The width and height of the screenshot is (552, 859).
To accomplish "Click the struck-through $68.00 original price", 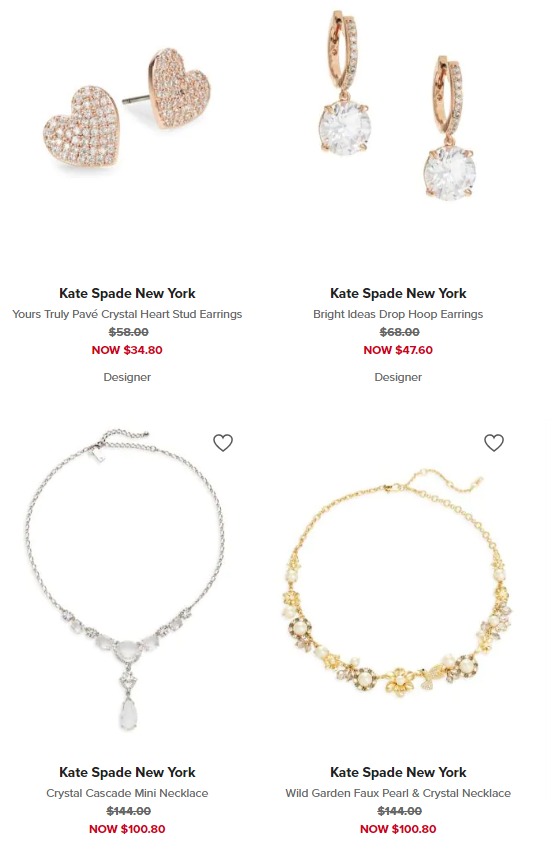I will point(400,332).
